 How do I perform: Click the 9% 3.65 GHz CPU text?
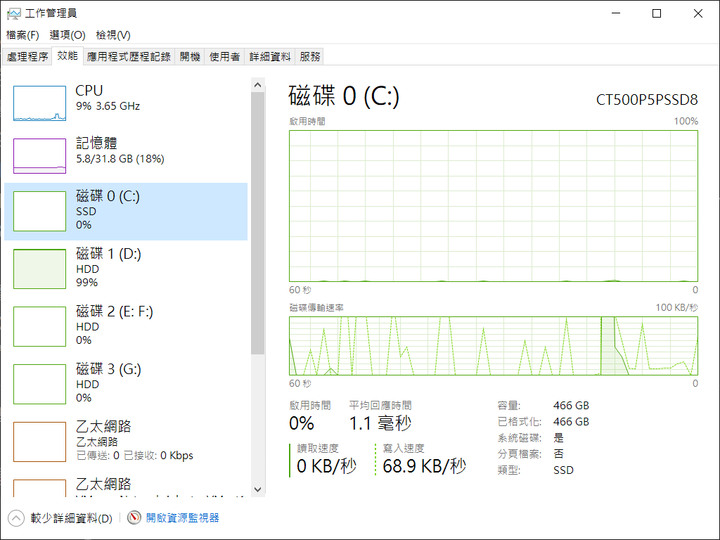coord(108,106)
